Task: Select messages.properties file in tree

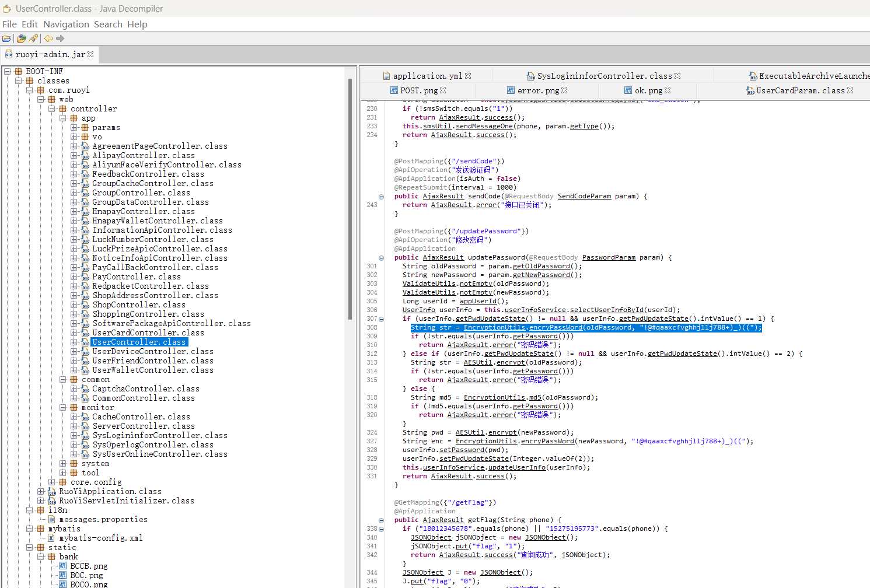Action: [x=103, y=520]
